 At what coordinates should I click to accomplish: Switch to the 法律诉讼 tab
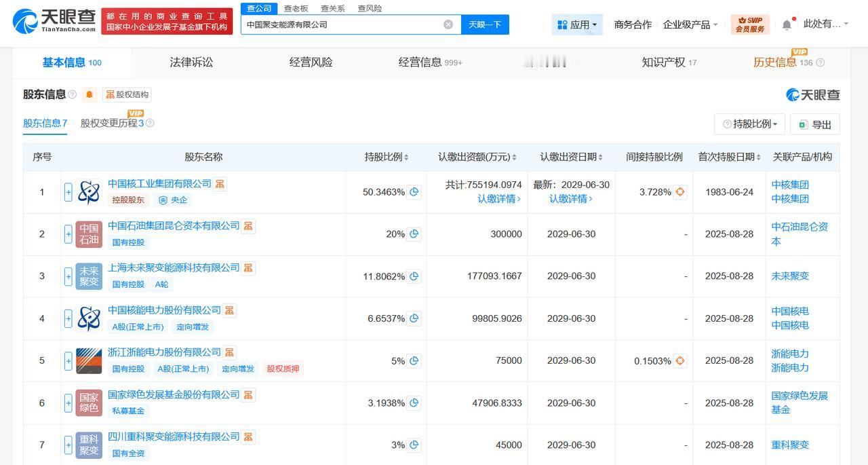pyautogui.click(x=191, y=62)
